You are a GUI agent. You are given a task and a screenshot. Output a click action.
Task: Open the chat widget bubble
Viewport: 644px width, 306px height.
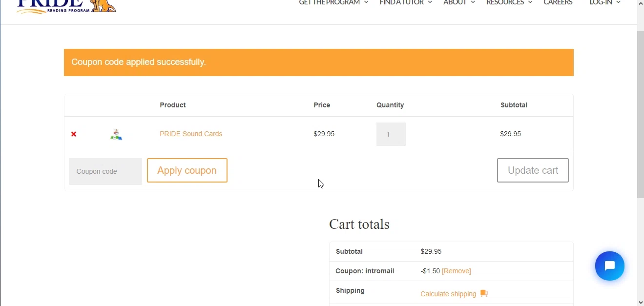click(x=610, y=266)
